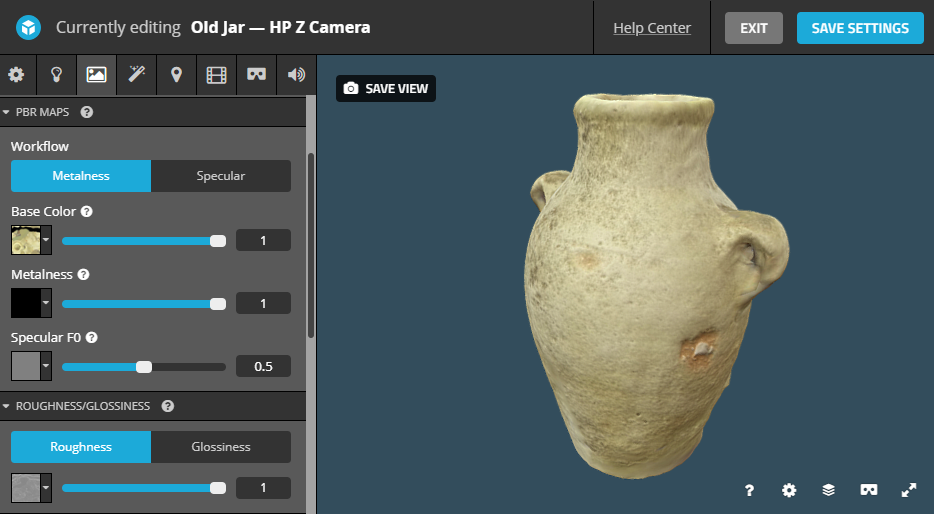The height and width of the screenshot is (514, 934).
Task: Open the Animation film strip tab
Action: pyautogui.click(x=216, y=75)
